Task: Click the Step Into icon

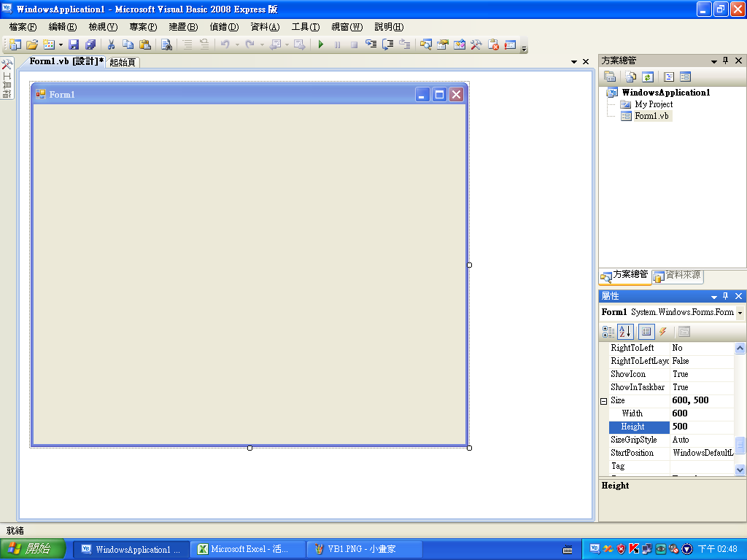Action: [x=371, y=44]
